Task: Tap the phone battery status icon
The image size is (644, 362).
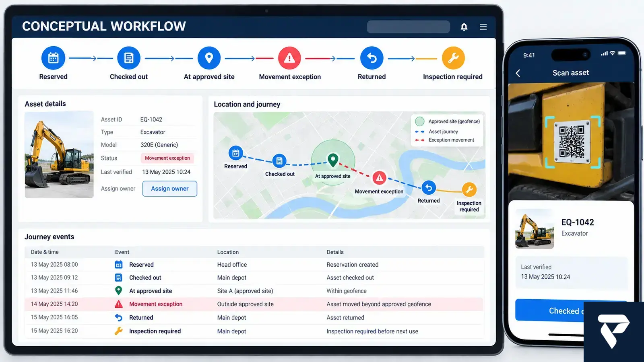Action: [x=622, y=53]
